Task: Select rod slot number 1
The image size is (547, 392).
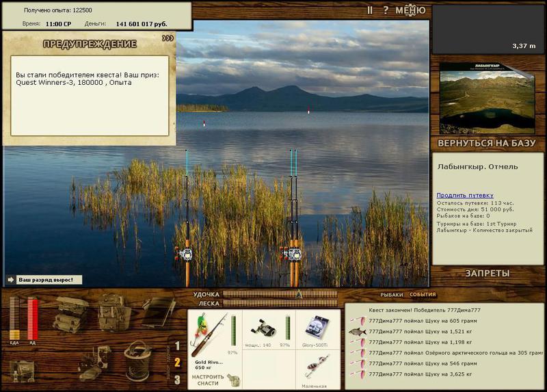Action: pos(177,345)
